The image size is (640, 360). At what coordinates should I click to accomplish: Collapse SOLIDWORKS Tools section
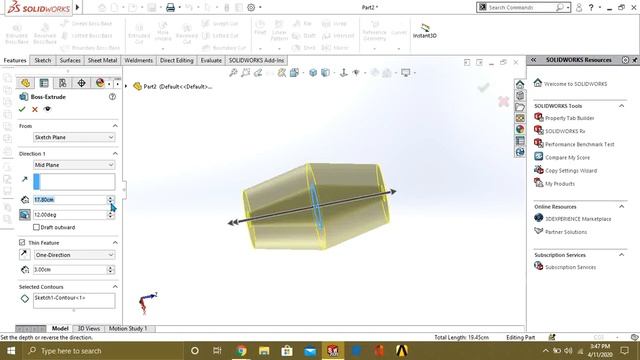pos(622,106)
